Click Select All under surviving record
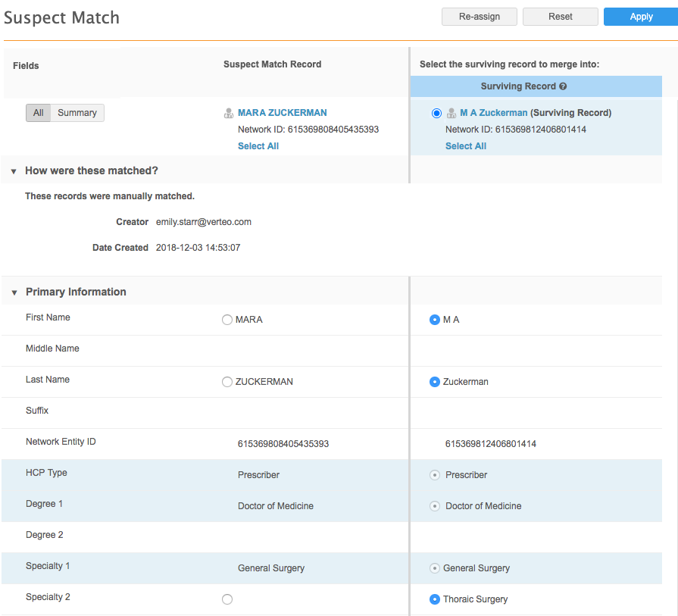 point(466,146)
